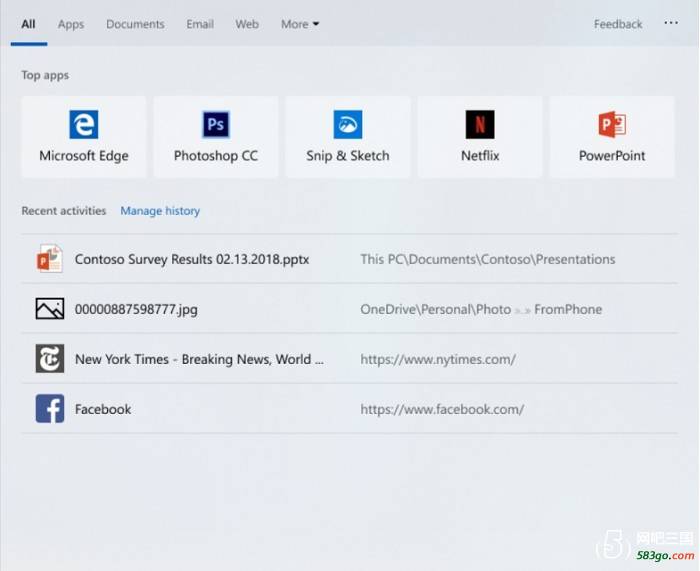
Task: Click the OneDrive\Personal\Photo FromPhone path
Action: 481,309
